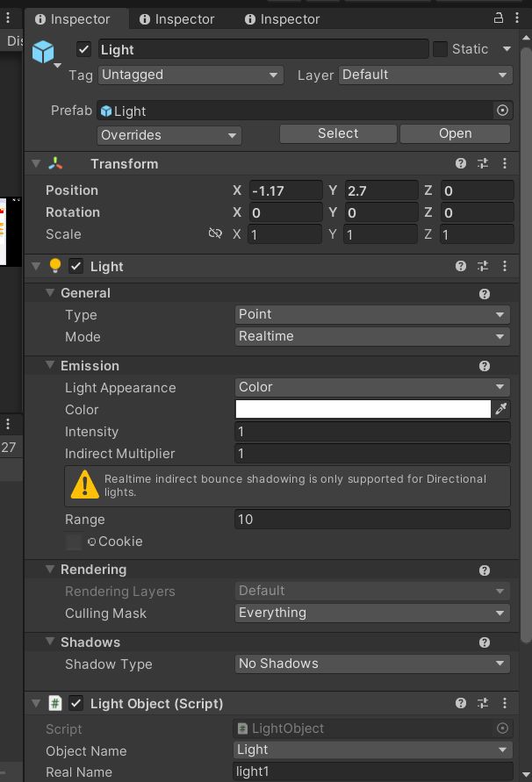Disable the Light component checkbox
This screenshot has height=782, width=532.
[x=76, y=267]
